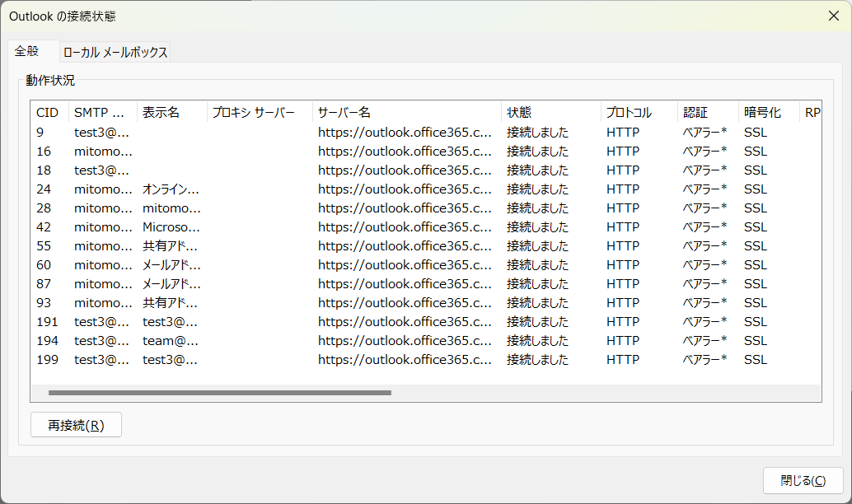This screenshot has height=504, width=852.
Task: Click the プロトコル column header
Action: tap(639, 113)
